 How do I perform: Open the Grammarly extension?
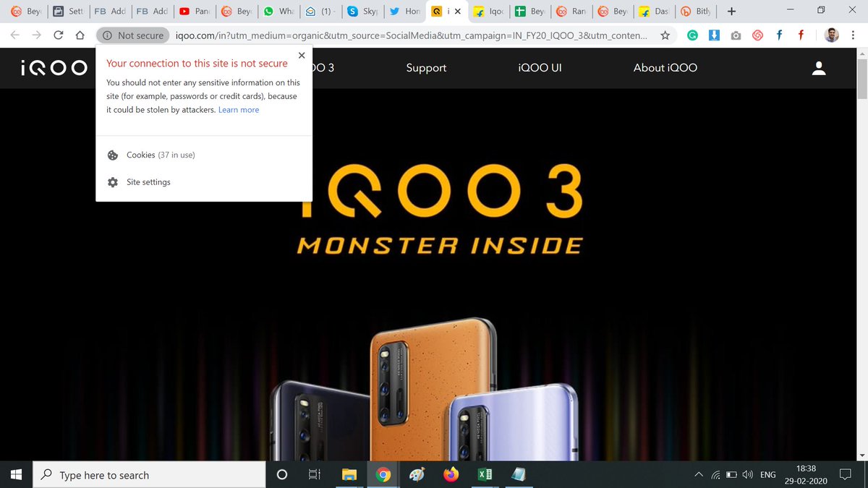692,35
